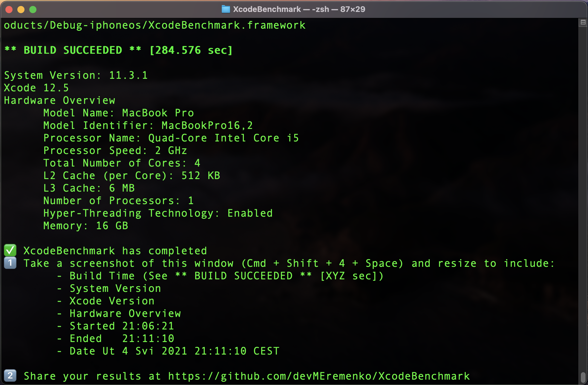Click the window title XcodeBenchmark — -zsh
Screen dimensions: 588x385
299,9
